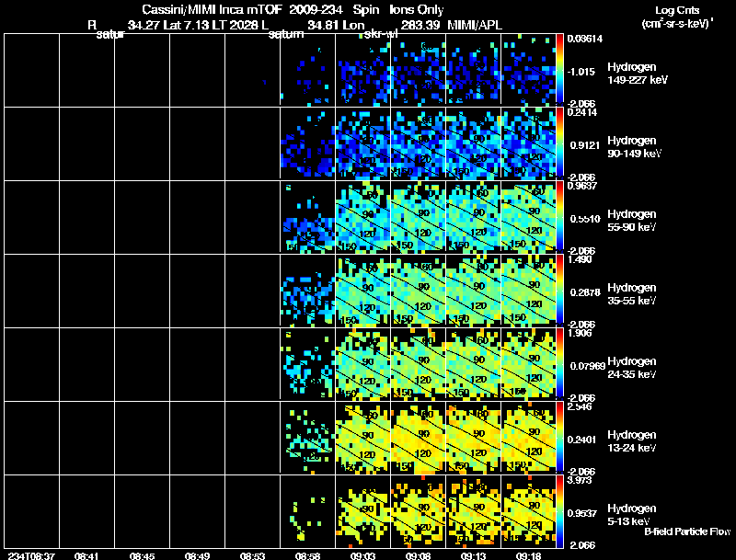Click the Hydrogen 24-35 keV row label
The image size is (736, 560).
pos(632,368)
